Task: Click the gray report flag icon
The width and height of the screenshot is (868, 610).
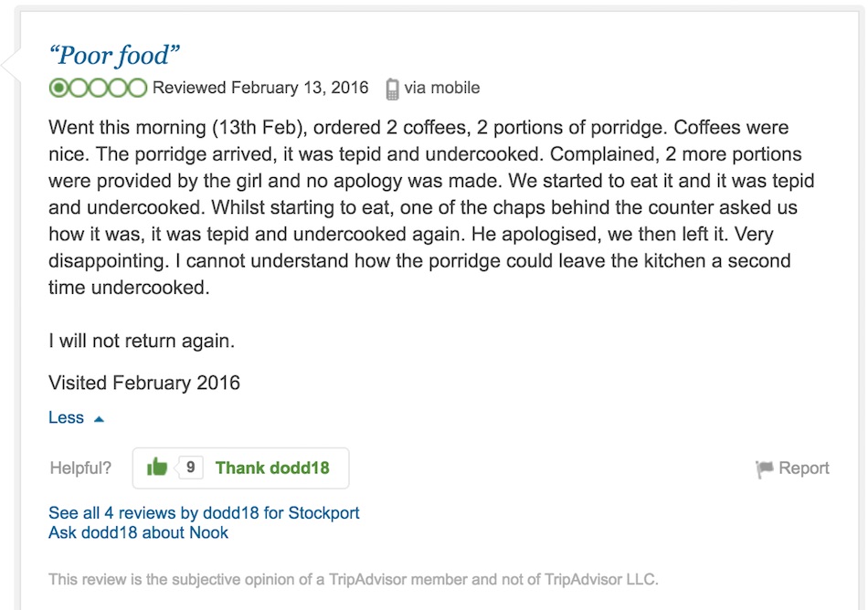Action: pyautogui.click(x=765, y=469)
